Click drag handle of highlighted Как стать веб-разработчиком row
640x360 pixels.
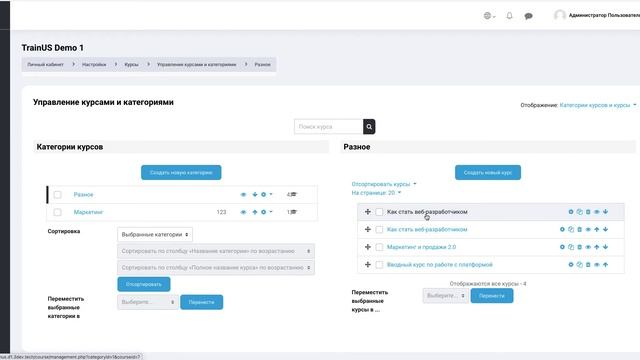[x=367, y=212]
